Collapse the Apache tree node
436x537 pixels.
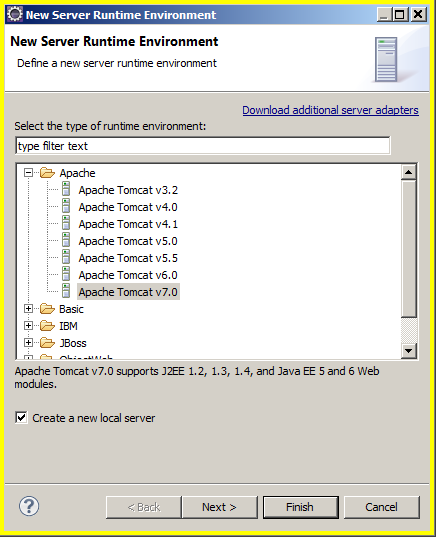[x=28, y=173]
